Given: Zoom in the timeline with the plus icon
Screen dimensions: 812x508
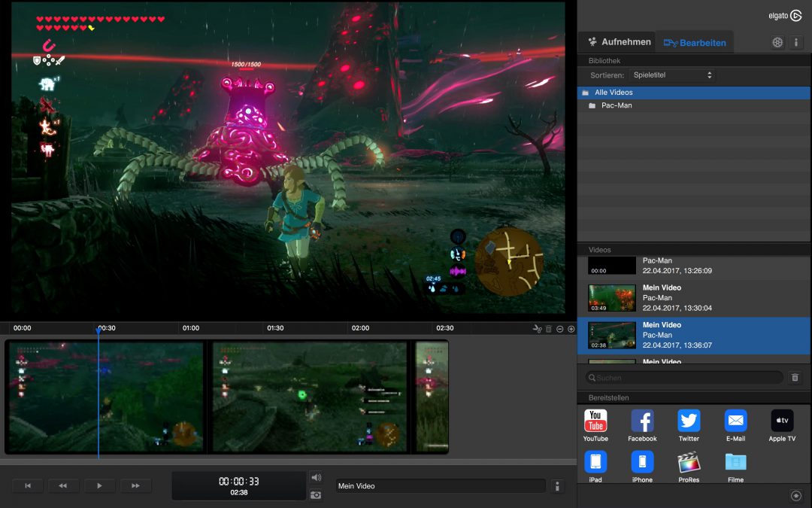Looking at the screenshot, I should click(x=571, y=329).
